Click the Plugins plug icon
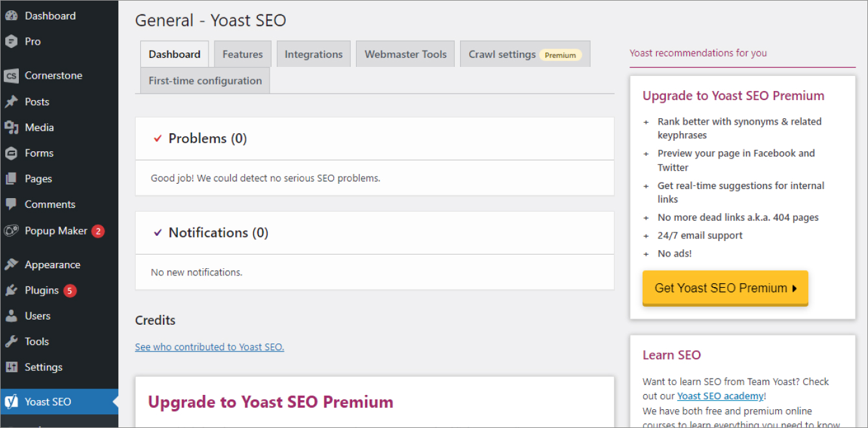Image resolution: width=868 pixels, height=428 pixels. tap(11, 290)
